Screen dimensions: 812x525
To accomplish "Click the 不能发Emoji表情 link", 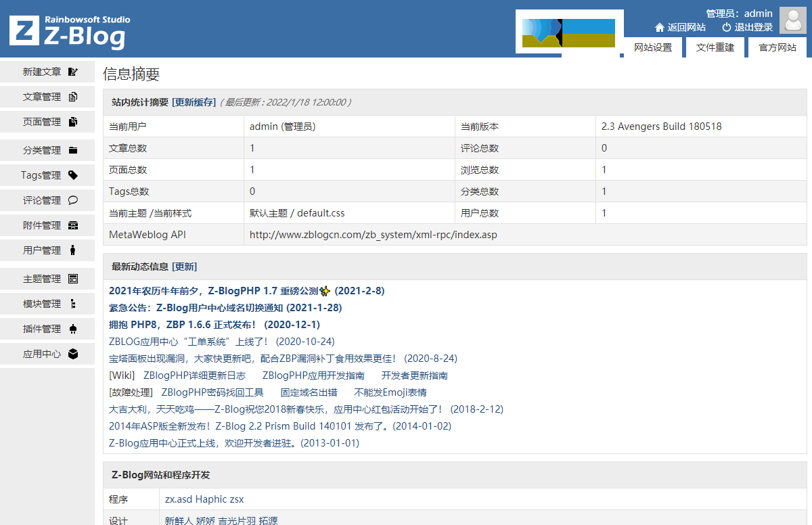I will [x=390, y=392].
